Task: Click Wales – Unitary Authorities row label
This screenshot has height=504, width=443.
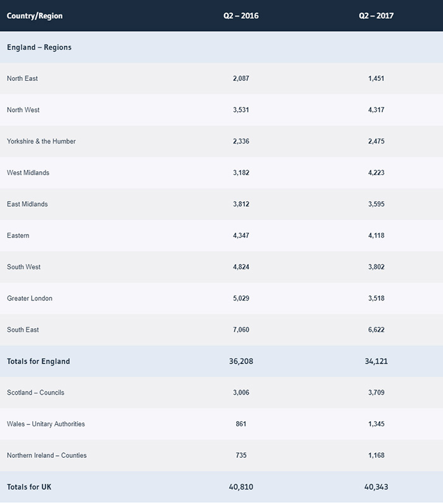Action: pos(46,424)
